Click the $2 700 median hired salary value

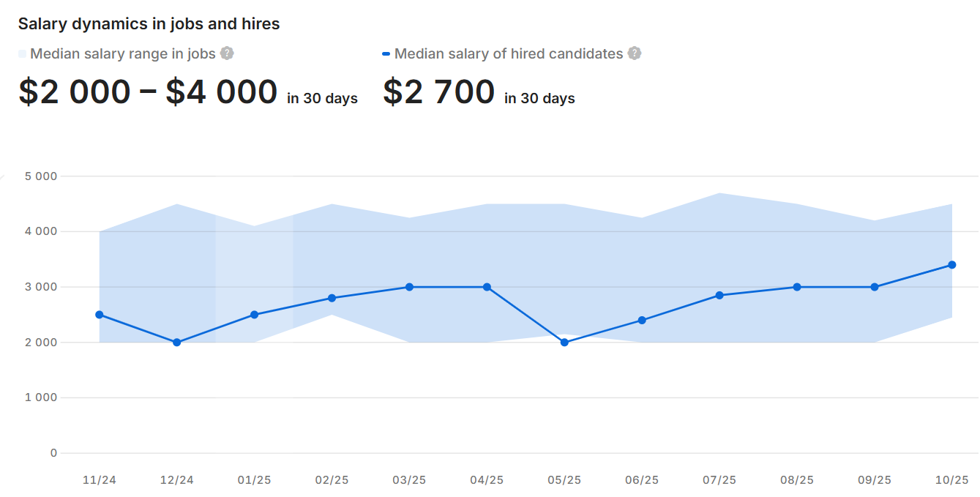(x=439, y=92)
